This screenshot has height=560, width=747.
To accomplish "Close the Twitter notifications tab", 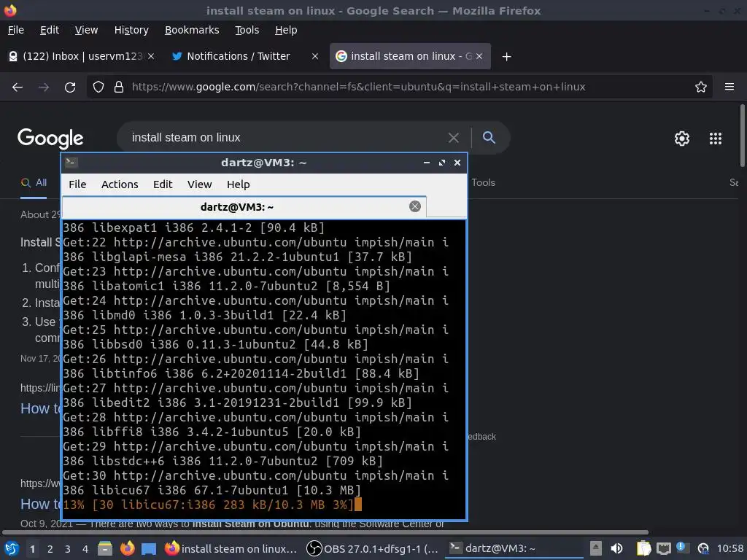I will (315, 56).
